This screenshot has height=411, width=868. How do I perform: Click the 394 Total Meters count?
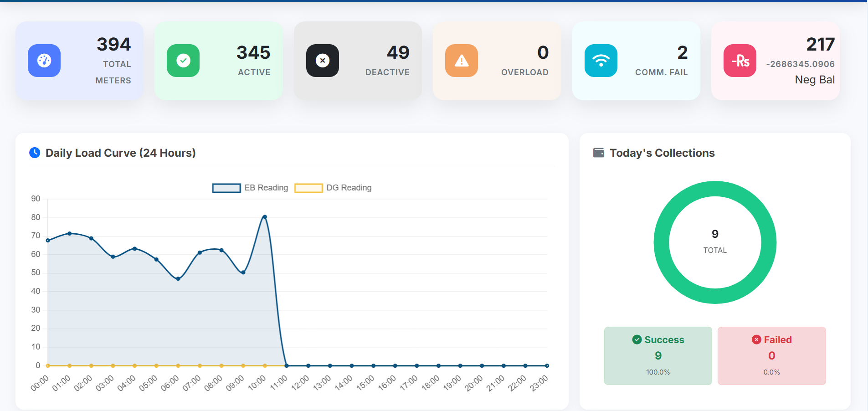click(113, 44)
